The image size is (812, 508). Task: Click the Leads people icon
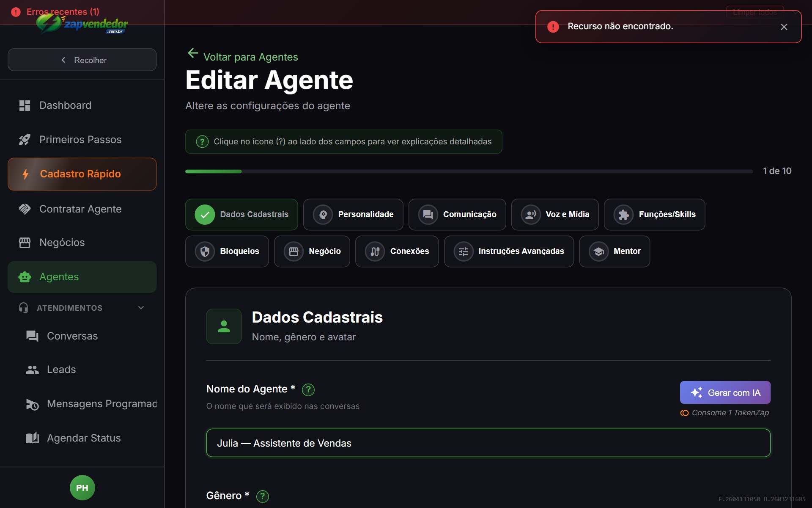(x=32, y=369)
